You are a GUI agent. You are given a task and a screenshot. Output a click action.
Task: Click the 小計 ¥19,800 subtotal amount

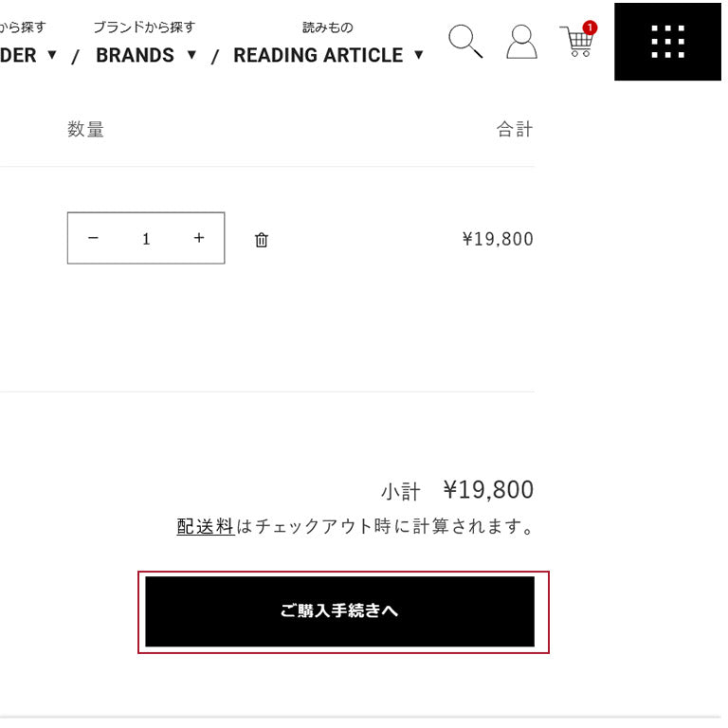488,490
